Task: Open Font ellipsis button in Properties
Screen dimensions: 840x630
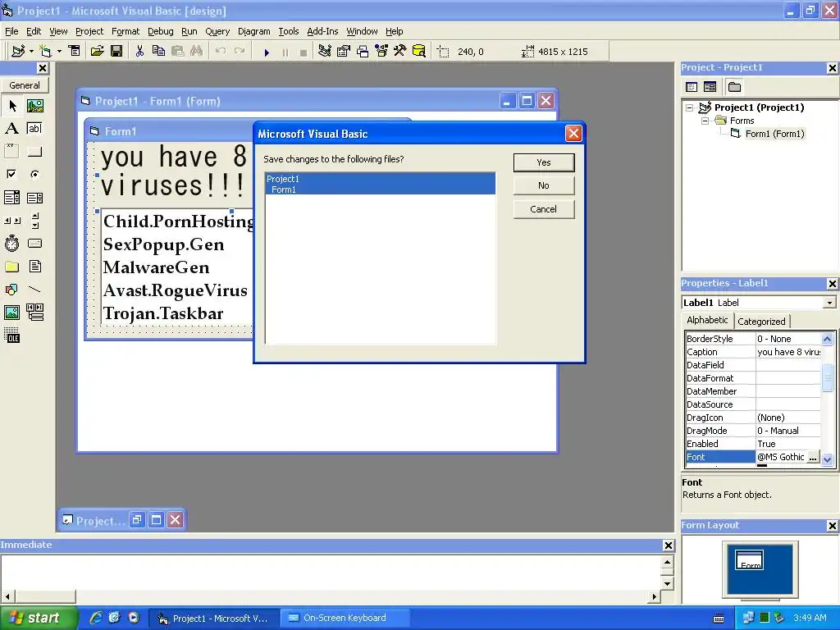Action: click(813, 457)
